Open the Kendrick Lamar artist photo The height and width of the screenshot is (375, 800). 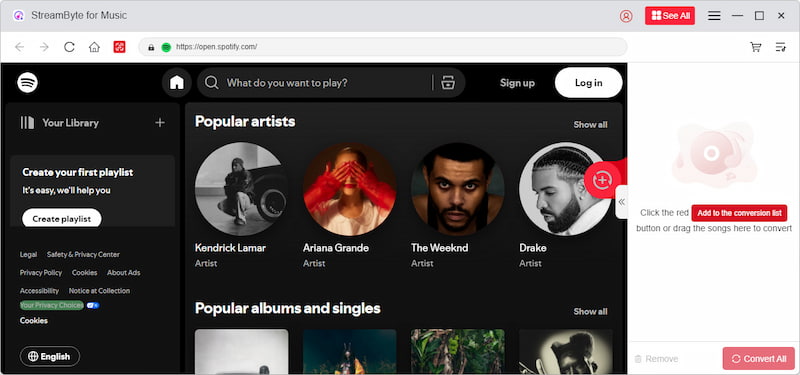(241, 189)
